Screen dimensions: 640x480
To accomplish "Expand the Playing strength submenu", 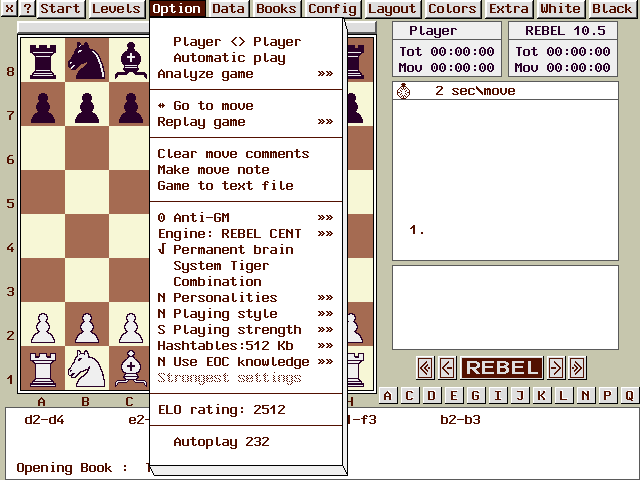I will pyautogui.click(x=246, y=329).
